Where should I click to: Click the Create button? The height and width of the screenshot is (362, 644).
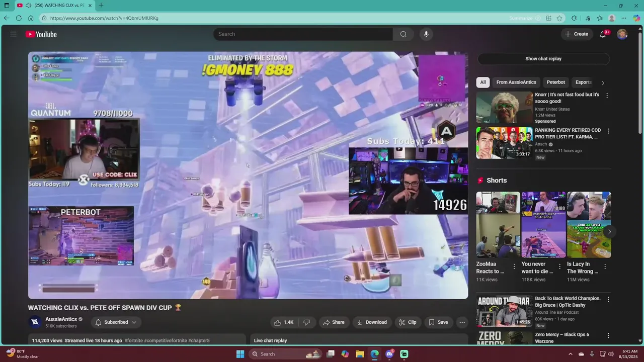click(577, 34)
